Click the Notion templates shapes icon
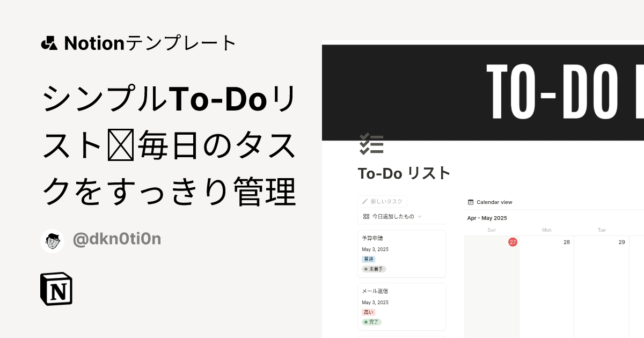 (x=49, y=43)
